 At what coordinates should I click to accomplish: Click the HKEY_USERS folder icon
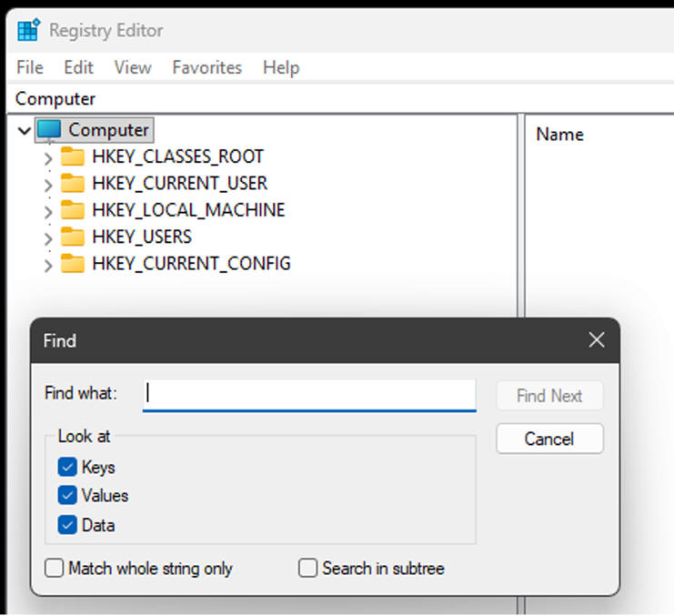pos(72,237)
